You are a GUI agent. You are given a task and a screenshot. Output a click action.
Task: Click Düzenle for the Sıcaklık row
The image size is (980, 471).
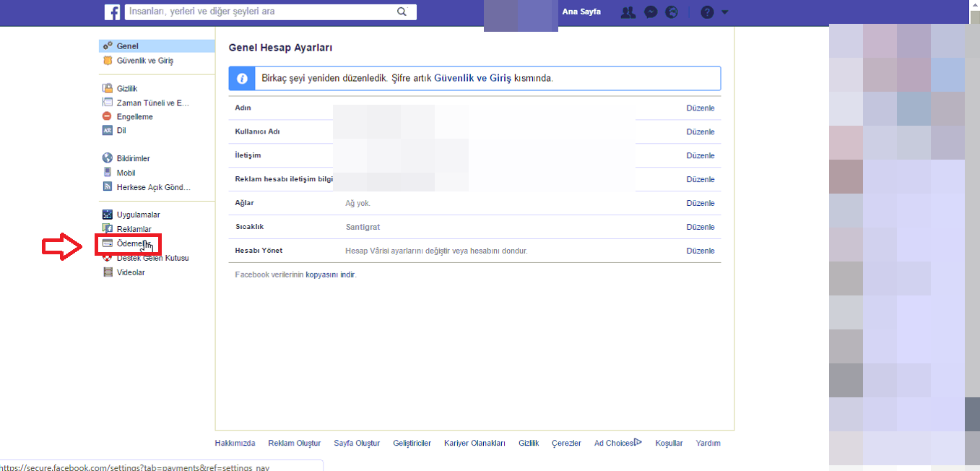pyautogui.click(x=701, y=227)
